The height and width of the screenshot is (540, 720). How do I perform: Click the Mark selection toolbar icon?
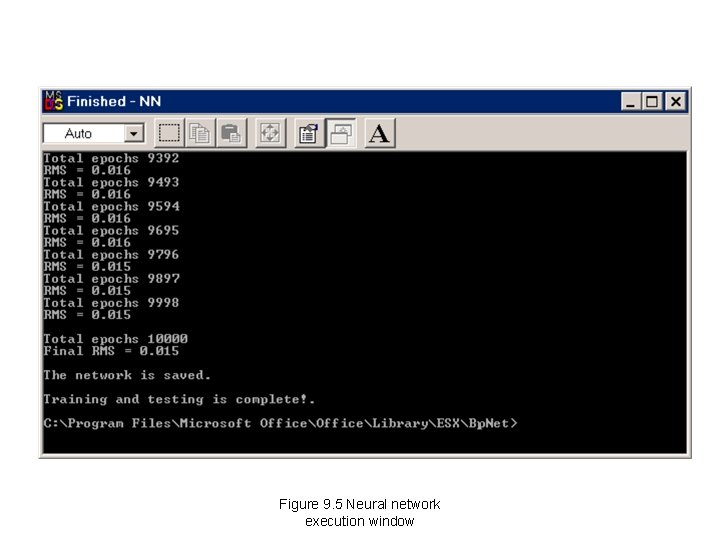[x=169, y=133]
